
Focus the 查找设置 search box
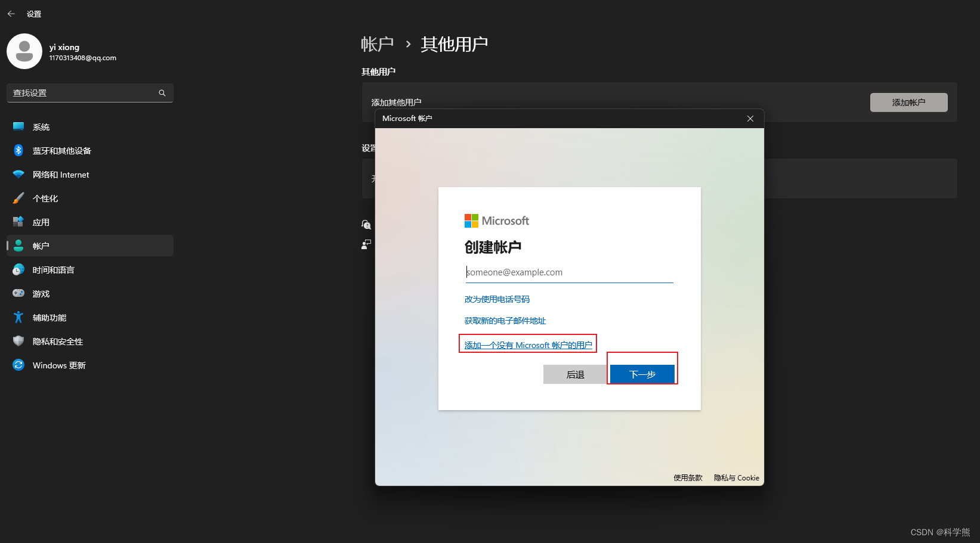click(90, 93)
